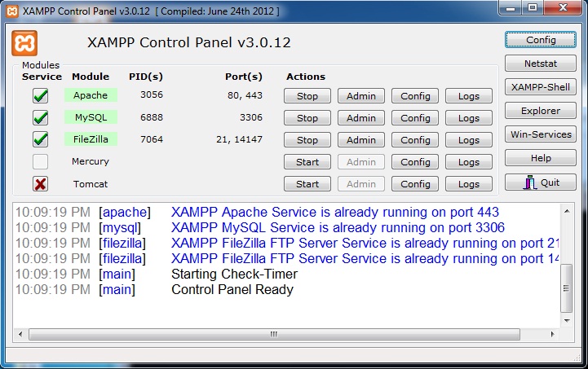Click the vertical log scrollbar thumb
Viewport: 588px width, 369px height.
(x=566, y=288)
